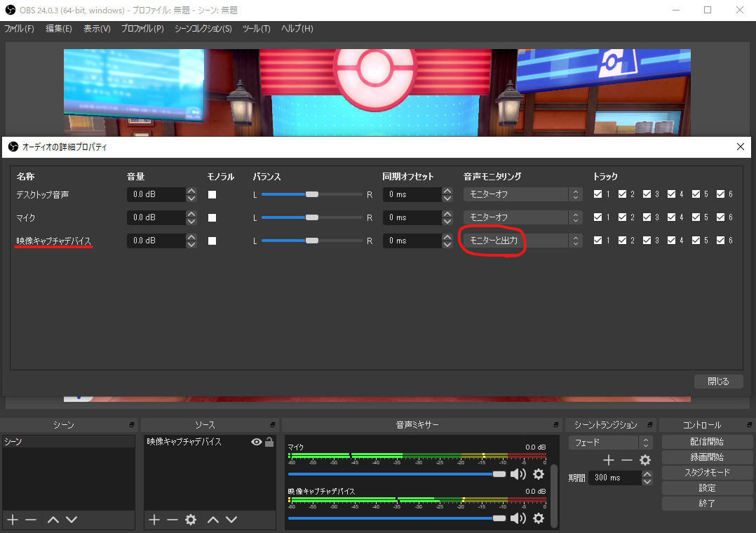This screenshot has width=756, height=533.
Task: Open the ファイル(F) menu
Action: point(20,29)
